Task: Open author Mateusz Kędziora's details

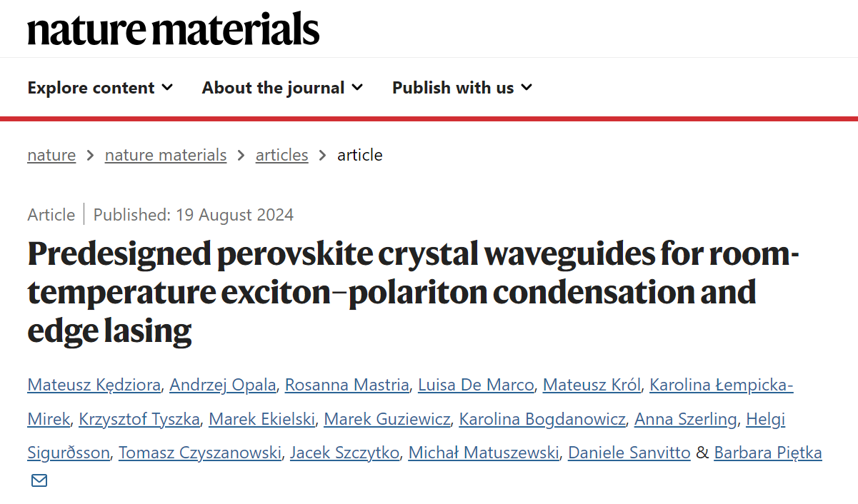Action: [x=94, y=385]
